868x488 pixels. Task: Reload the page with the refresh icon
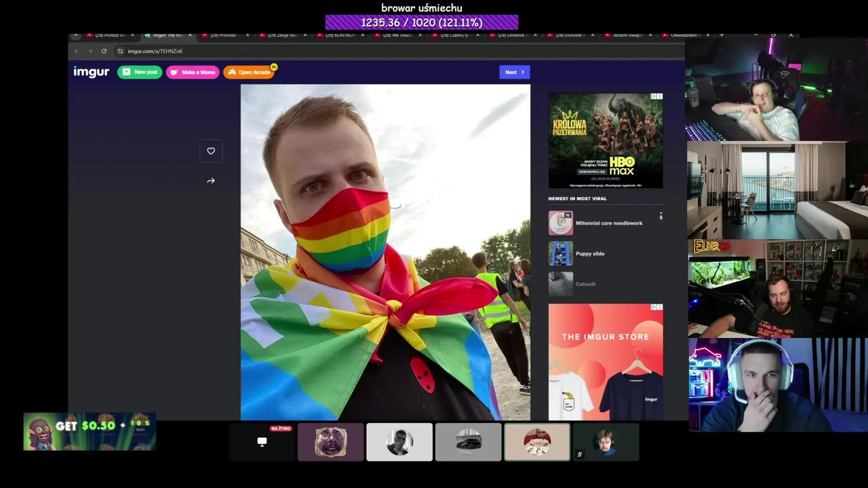[104, 51]
